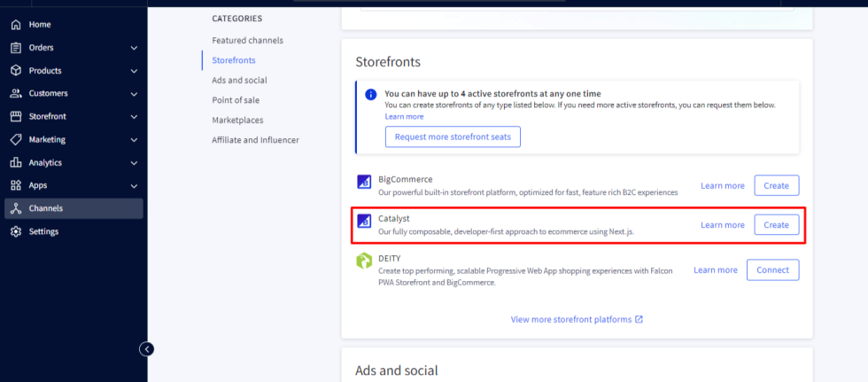Click the Orders clipboard icon

pos(16,48)
